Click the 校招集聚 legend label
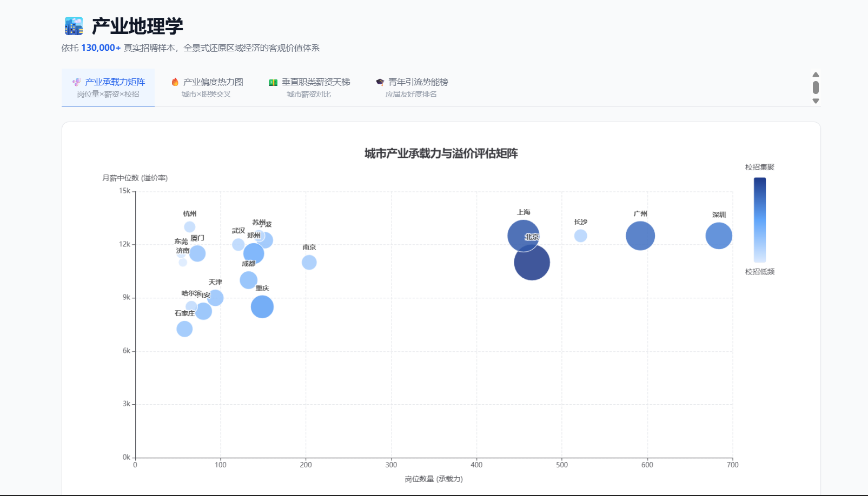The width and height of the screenshot is (868, 496). click(x=759, y=167)
